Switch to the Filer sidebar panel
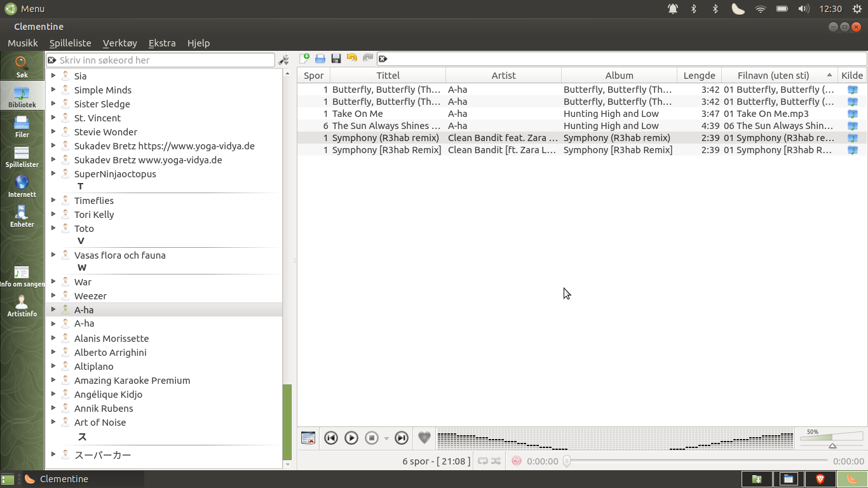This screenshot has width=868, height=488. pyautogui.click(x=22, y=126)
